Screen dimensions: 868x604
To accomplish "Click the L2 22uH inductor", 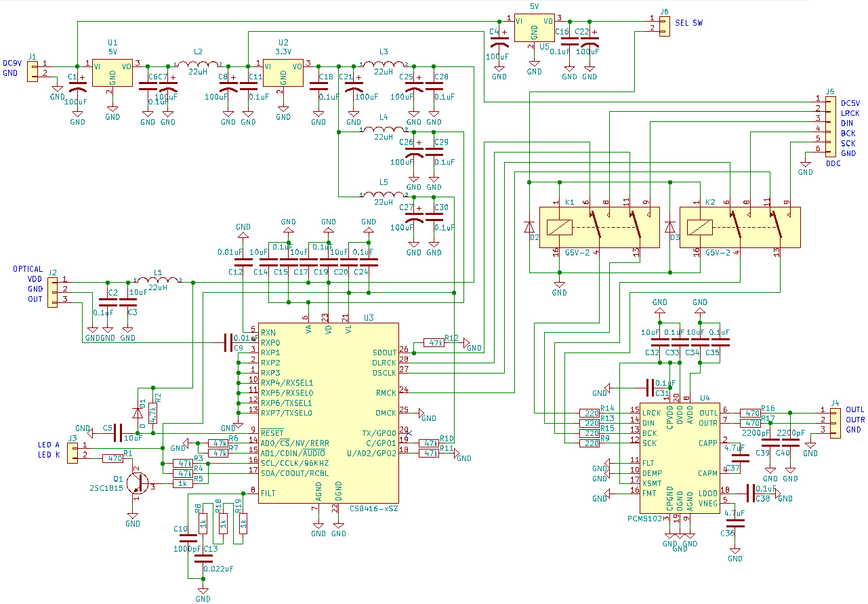I will click(x=197, y=64).
